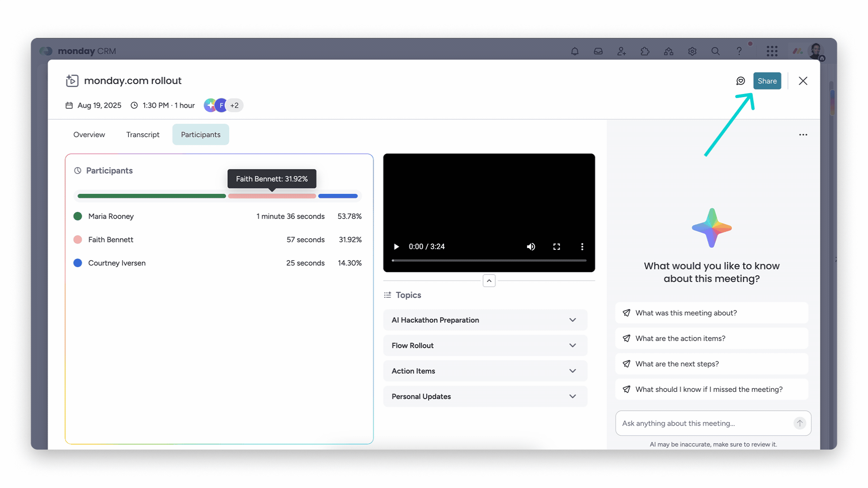The width and height of the screenshot is (868, 488).
Task: Expand the Flow Rollout topic
Action: click(x=485, y=346)
